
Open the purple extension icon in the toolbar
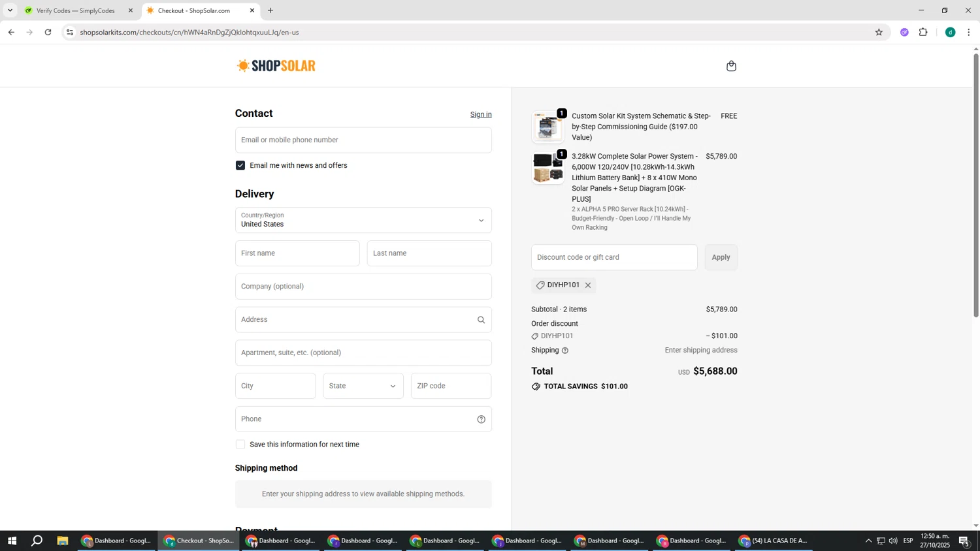pyautogui.click(x=904, y=32)
